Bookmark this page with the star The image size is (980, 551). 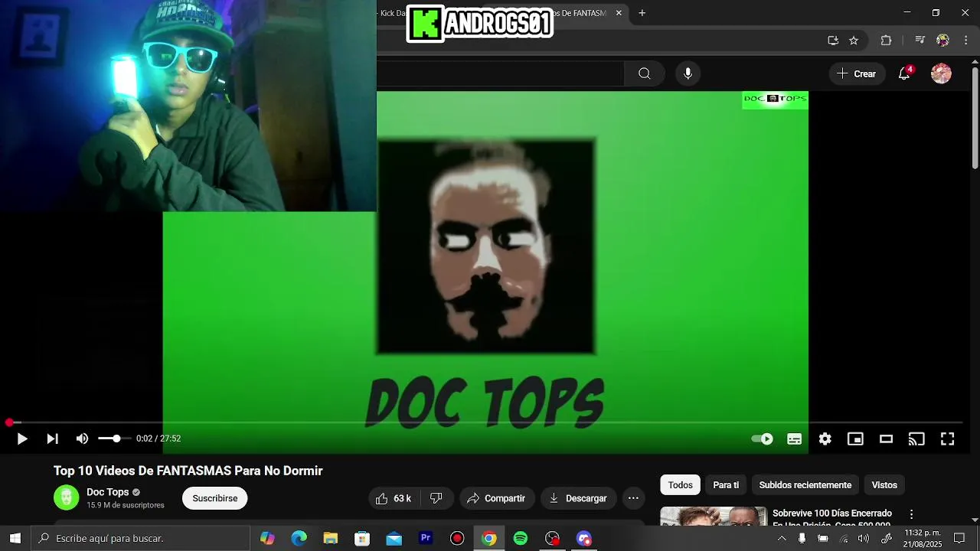[854, 41]
